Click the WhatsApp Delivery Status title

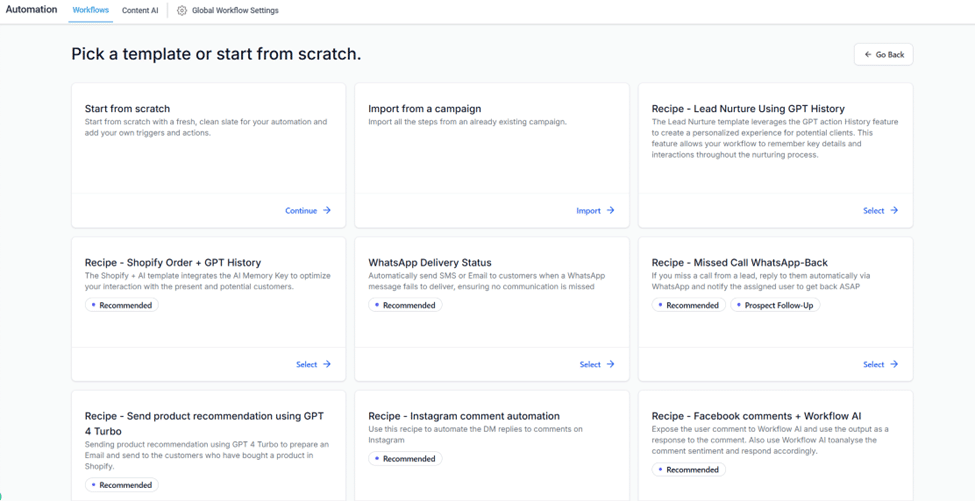(430, 262)
